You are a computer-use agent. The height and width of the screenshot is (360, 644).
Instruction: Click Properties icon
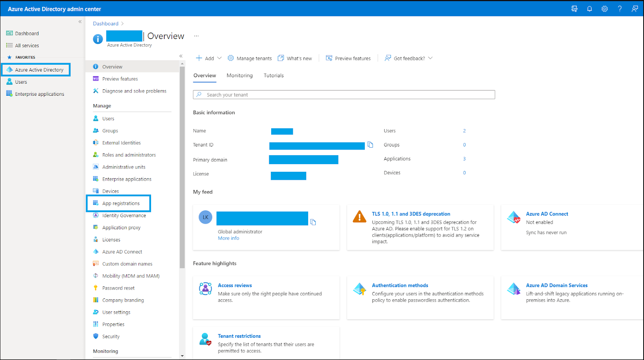click(x=96, y=324)
